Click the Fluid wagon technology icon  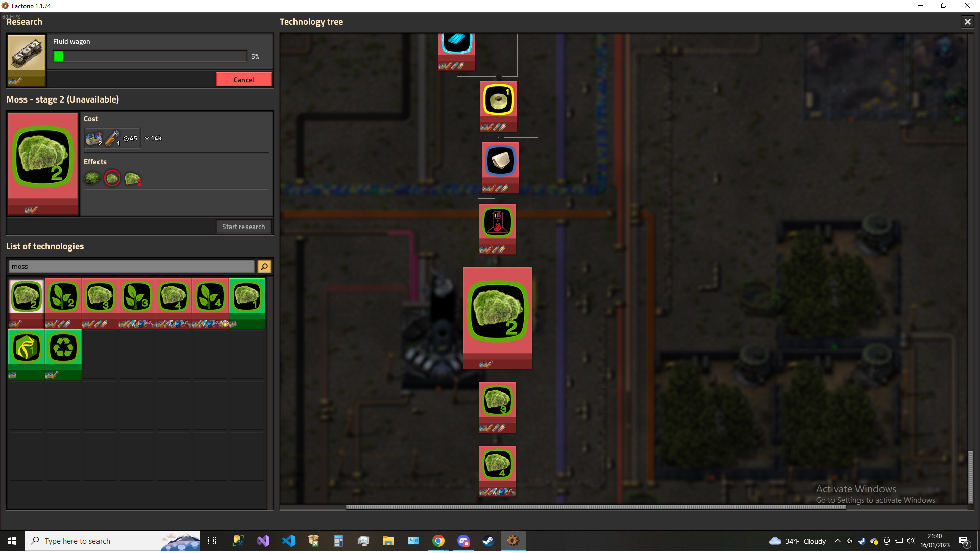[27, 60]
